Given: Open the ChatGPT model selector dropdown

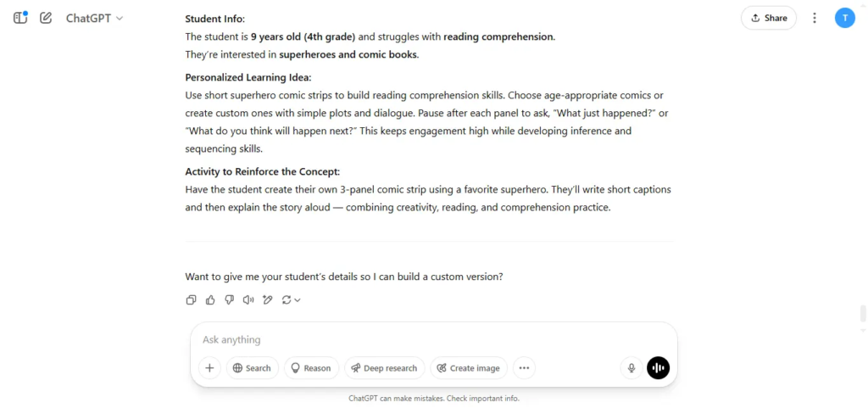Looking at the screenshot, I should pos(95,18).
